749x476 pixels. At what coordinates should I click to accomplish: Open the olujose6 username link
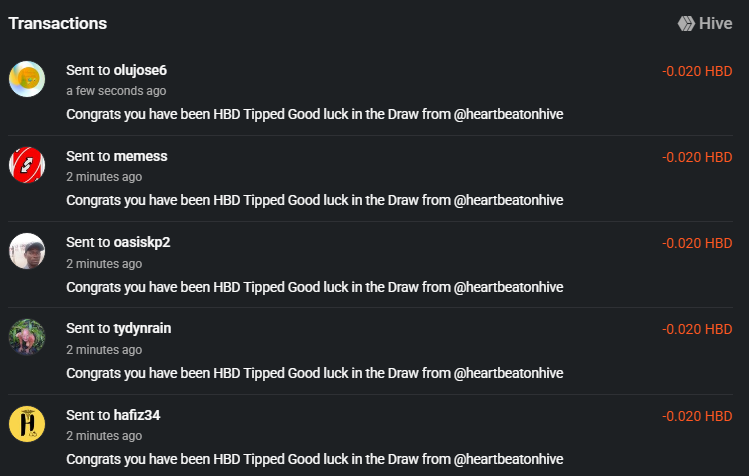point(140,70)
